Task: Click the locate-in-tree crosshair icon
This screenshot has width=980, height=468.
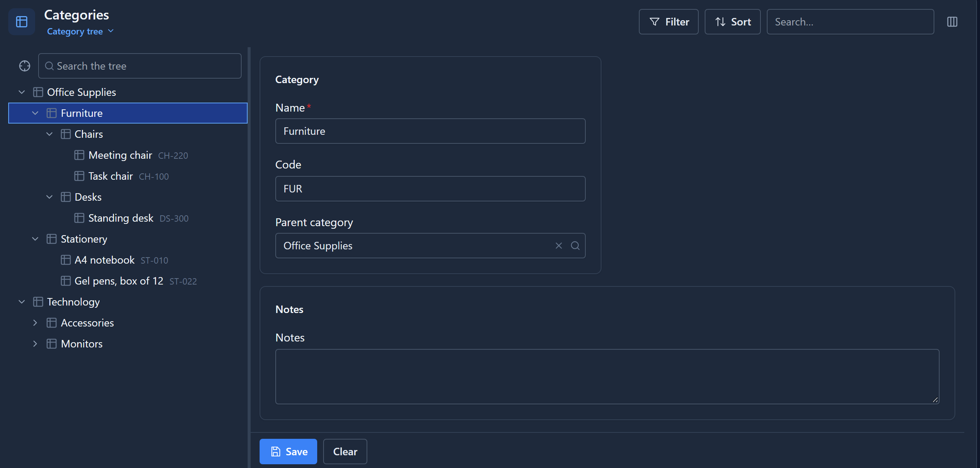Action: pos(25,66)
